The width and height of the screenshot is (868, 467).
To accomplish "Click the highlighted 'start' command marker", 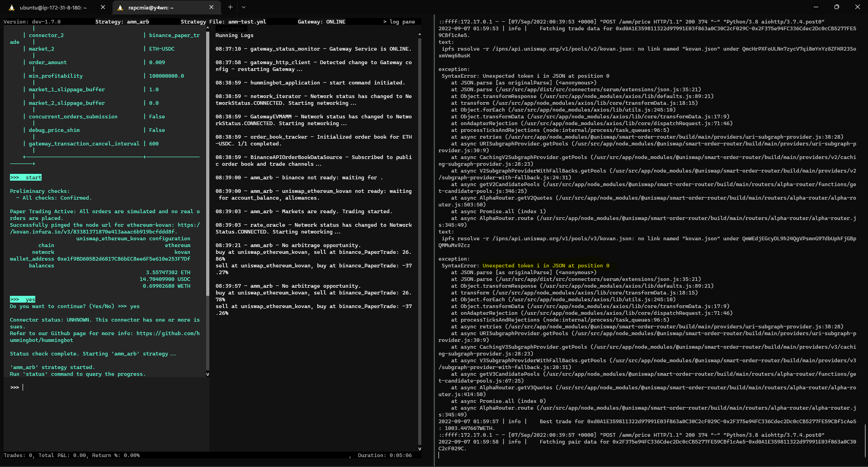I will pyautogui.click(x=25, y=177).
